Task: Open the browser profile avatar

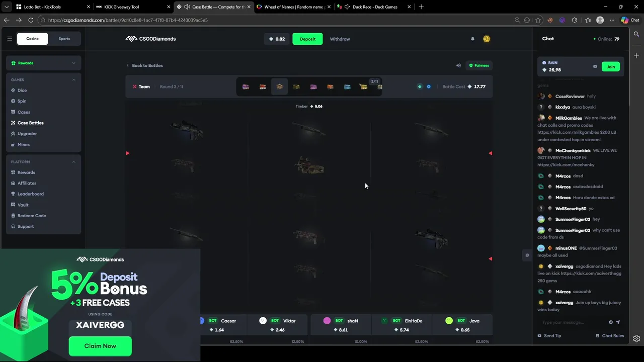Action: point(600,20)
